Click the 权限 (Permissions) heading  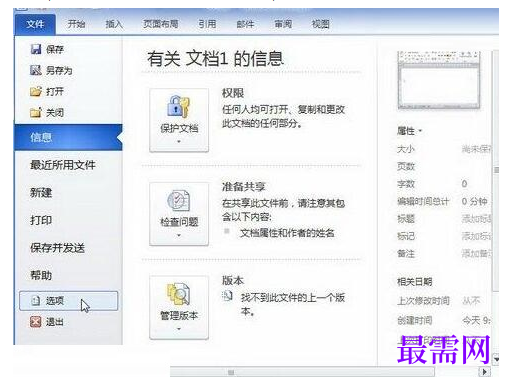[x=233, y=93]
